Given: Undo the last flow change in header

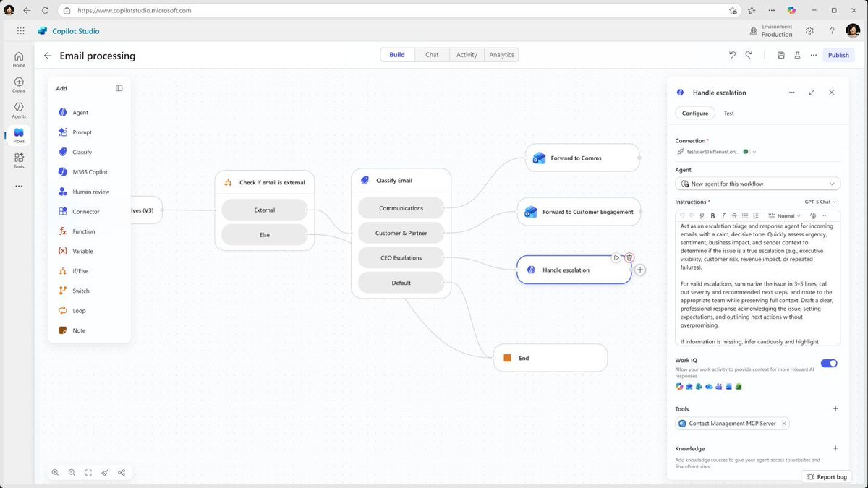Looking at the screenshot, I should pyautogui.click(x=732, y=55).
